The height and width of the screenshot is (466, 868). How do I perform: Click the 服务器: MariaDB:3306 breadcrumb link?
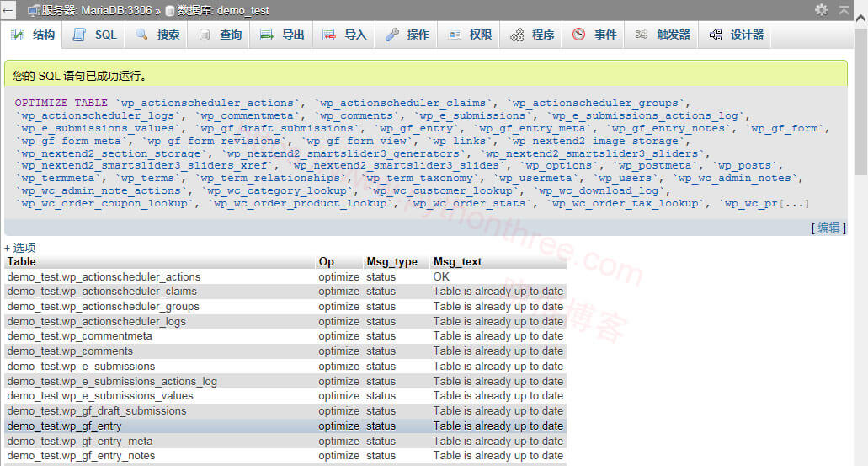pos(96,10)
